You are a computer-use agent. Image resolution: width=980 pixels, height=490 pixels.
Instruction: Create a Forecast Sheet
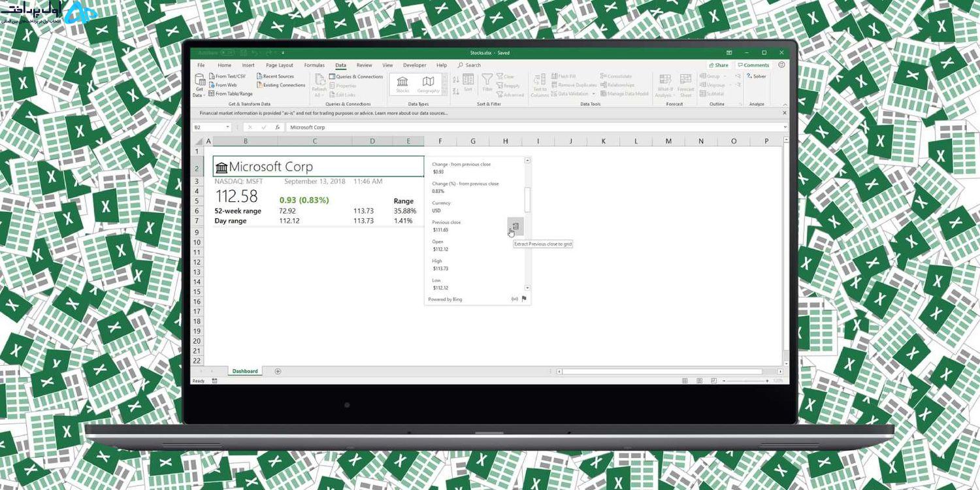point(685,86)
